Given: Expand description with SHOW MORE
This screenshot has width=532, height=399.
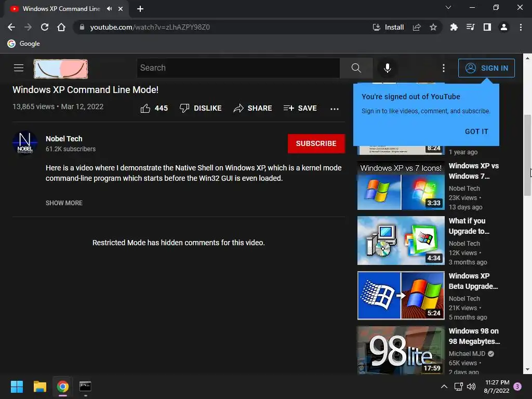Looking at the screenshot, I should pyautogui.click(x=64, y=203).
